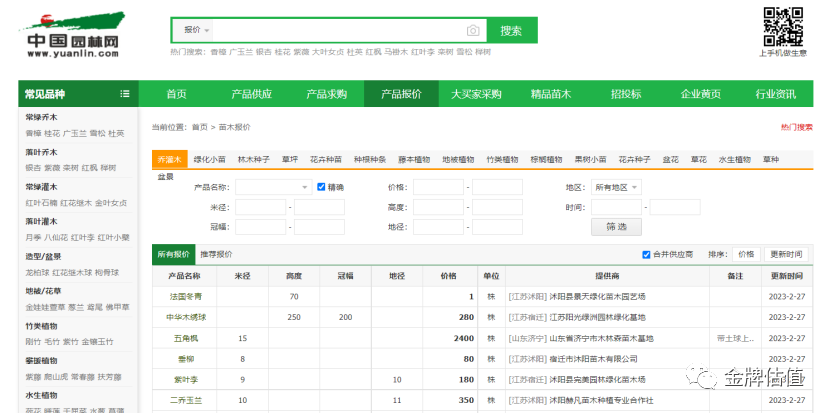The width and height of the screenshot is (830, 413).
Task: Click the 时间 start date field
Action: [x=616, y=207]
